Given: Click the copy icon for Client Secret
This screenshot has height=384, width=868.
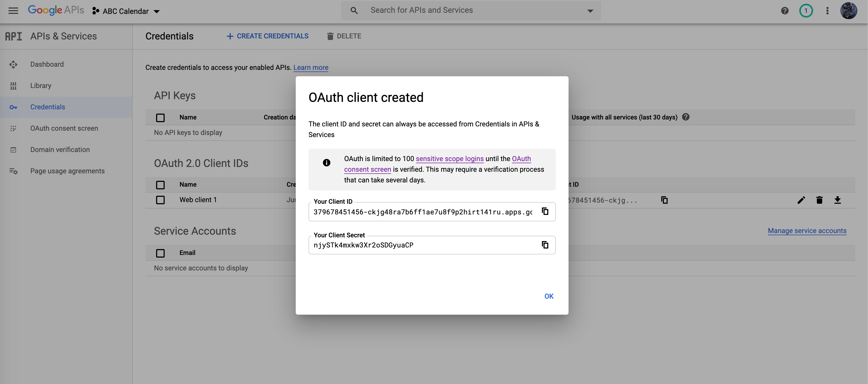Looking at the screenshot, I should tap(545, 244).
